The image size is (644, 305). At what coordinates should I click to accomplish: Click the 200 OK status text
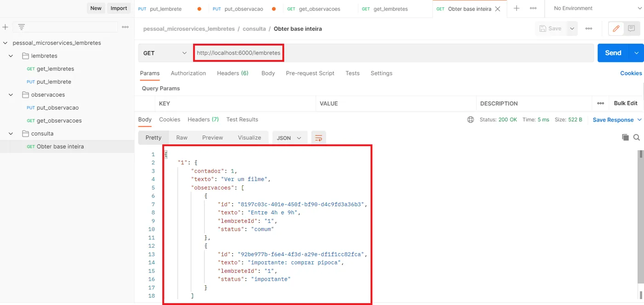click(508, 119)
